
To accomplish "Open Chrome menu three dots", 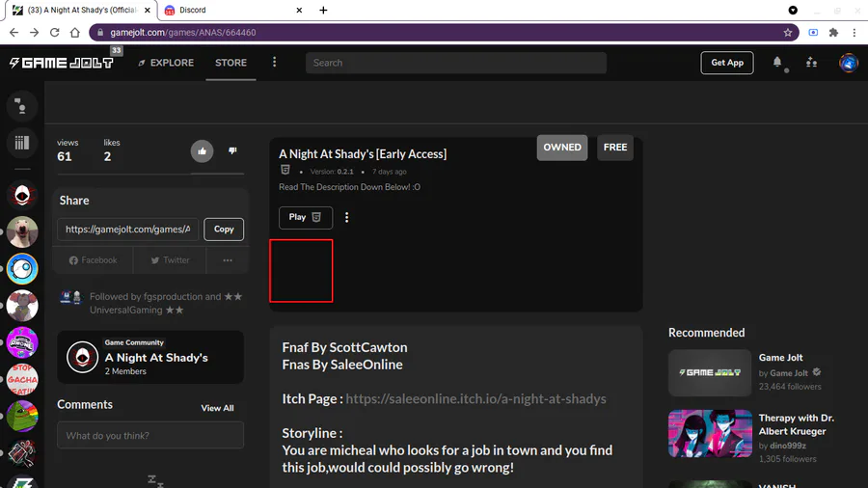I will click(854, 33).
